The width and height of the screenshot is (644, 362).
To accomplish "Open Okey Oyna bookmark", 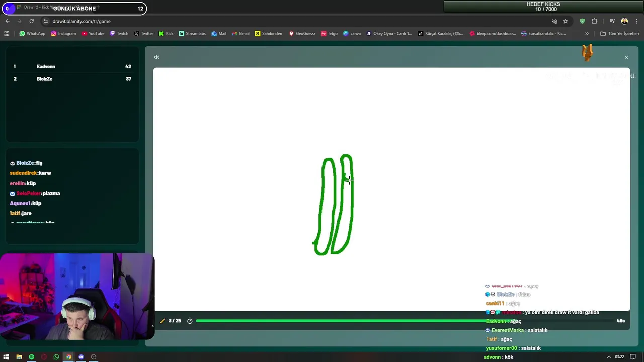I will [389, 34].
